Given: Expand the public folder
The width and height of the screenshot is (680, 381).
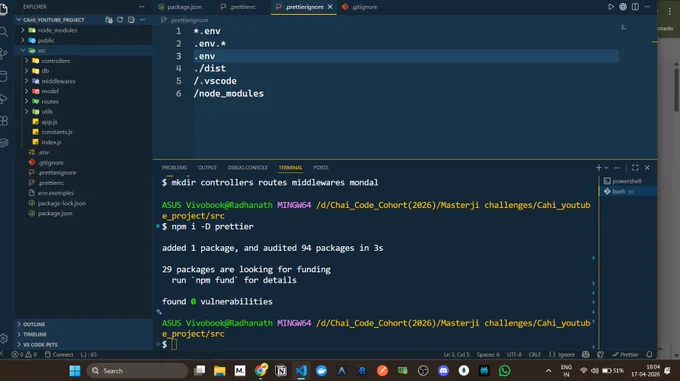Looking at the screenshot, I should coord(83,40).
